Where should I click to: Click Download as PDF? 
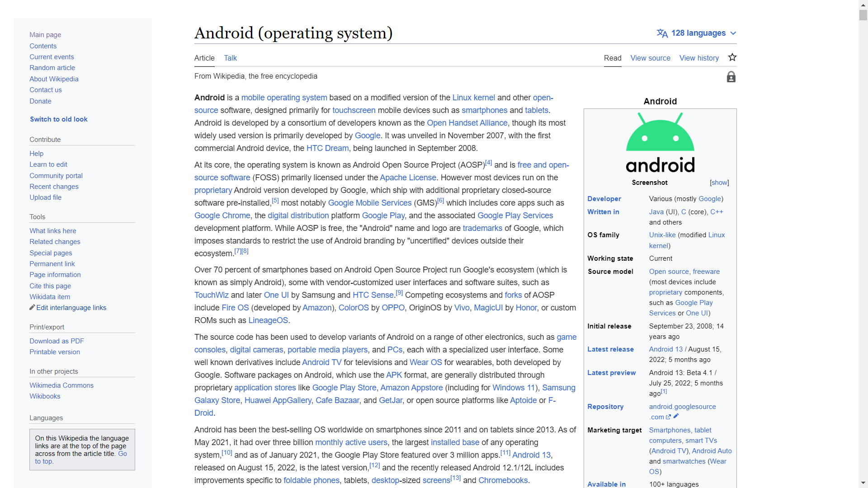(57, 341)
